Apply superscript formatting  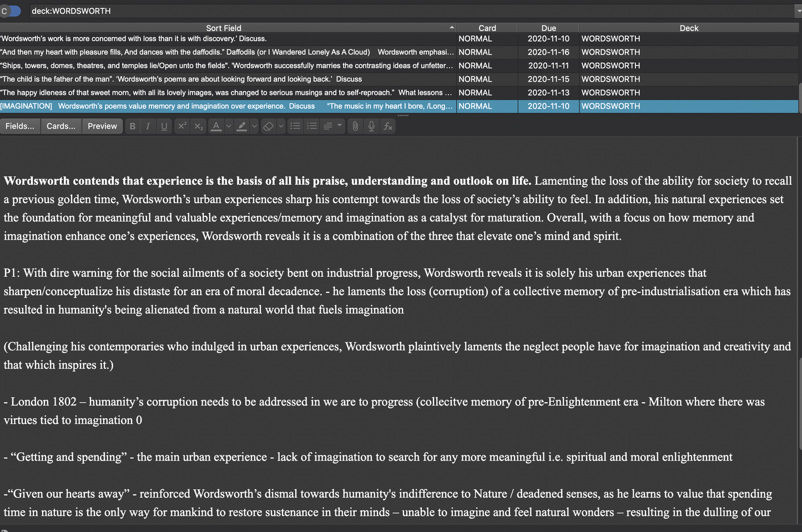(181, 126)
